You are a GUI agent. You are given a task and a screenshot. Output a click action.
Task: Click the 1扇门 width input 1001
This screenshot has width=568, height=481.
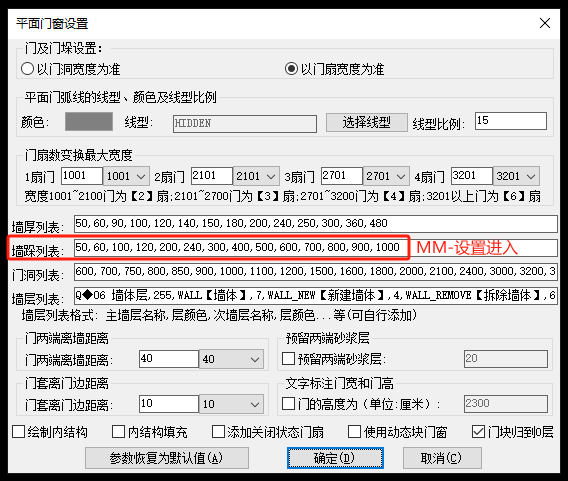(x=82, y=176)
